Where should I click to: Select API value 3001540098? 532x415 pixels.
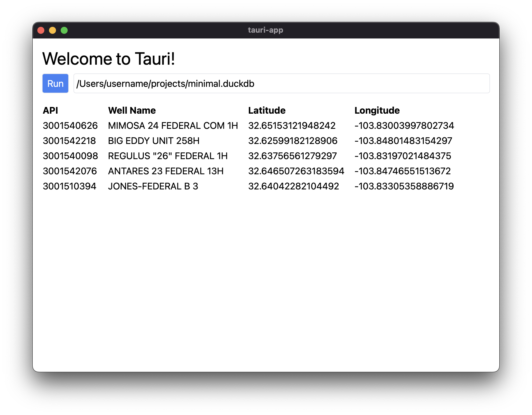[70, 156]
